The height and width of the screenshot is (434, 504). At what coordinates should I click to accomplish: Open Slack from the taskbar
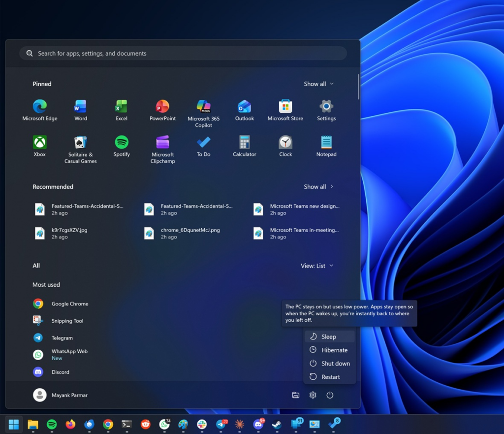[x=202, y=424]
